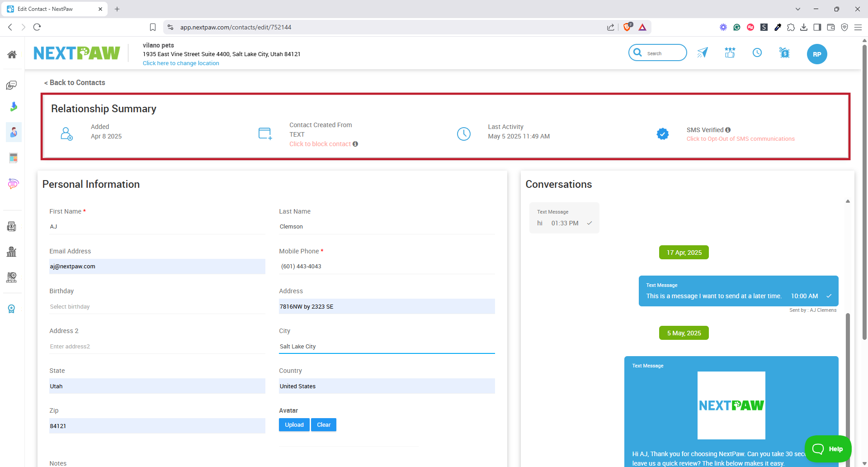Click the Brave VPN shield icon

point(844,27)
